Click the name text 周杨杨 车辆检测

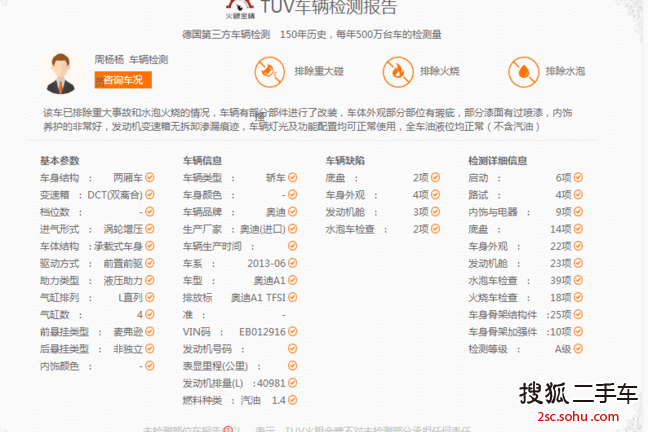(131, 60)
